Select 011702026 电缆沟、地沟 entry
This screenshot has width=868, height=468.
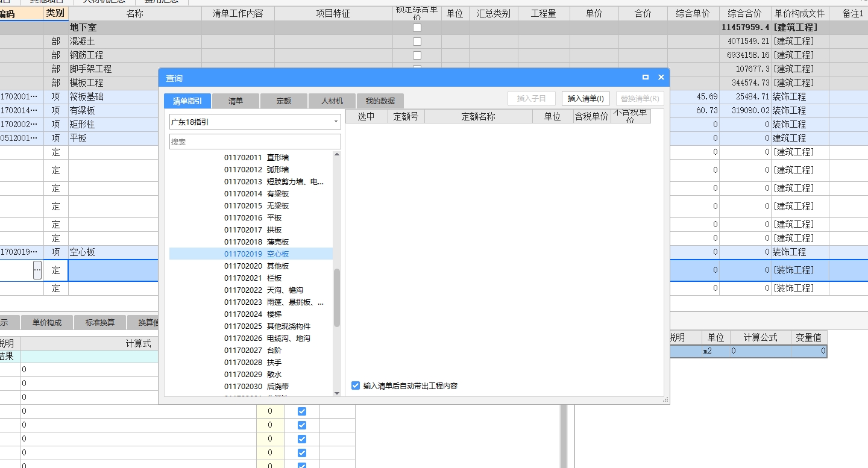[x=267, y=338]
